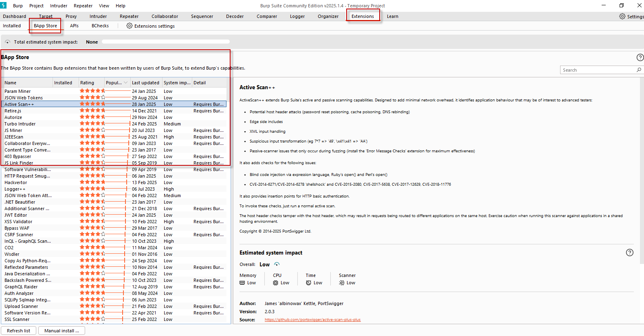This screenshot has height=336, width=644.
Task: Click the Memory impact icon
Action: tap(242, 283)
